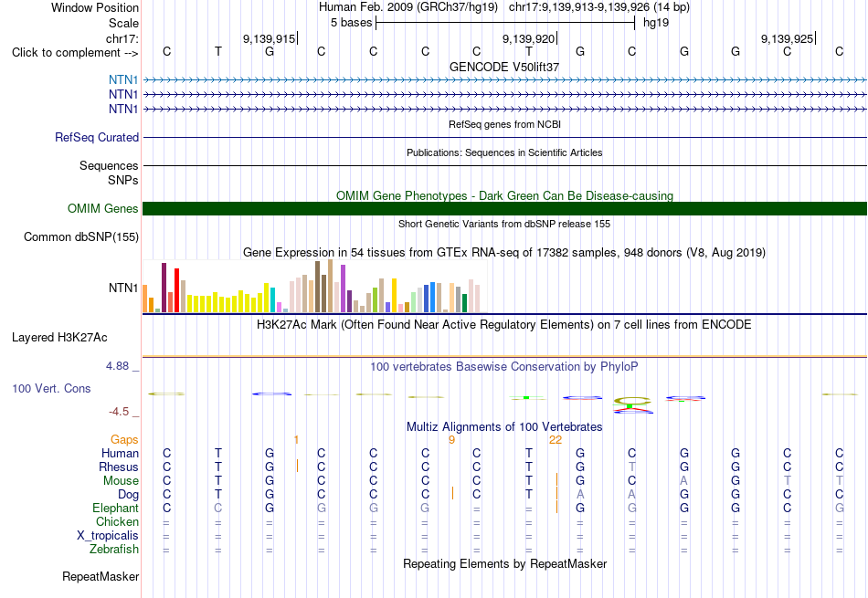Click the 9,139,920 position marker
Viewport: 868px width, 598px height.
click(x=529, y=38)
